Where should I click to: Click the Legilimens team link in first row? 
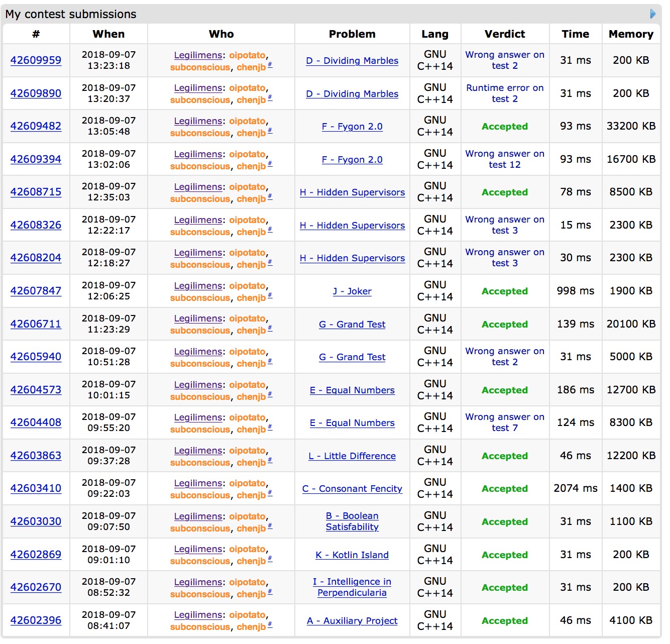[x=198, y=55]
